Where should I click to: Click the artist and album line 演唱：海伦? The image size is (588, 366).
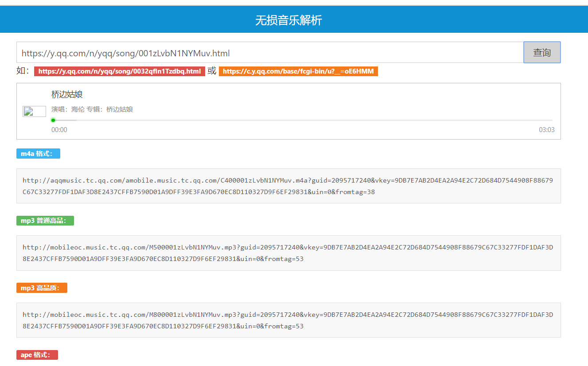pyautogui.click(x=92, y=109)
